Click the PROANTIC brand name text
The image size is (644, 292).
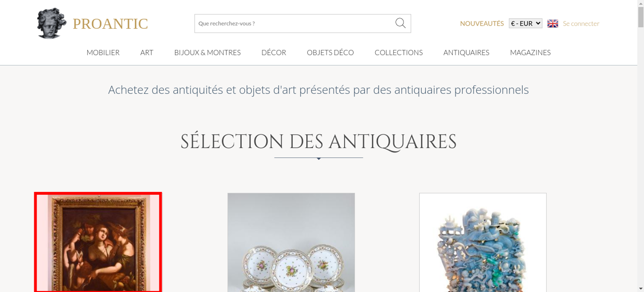coord(110,24)
